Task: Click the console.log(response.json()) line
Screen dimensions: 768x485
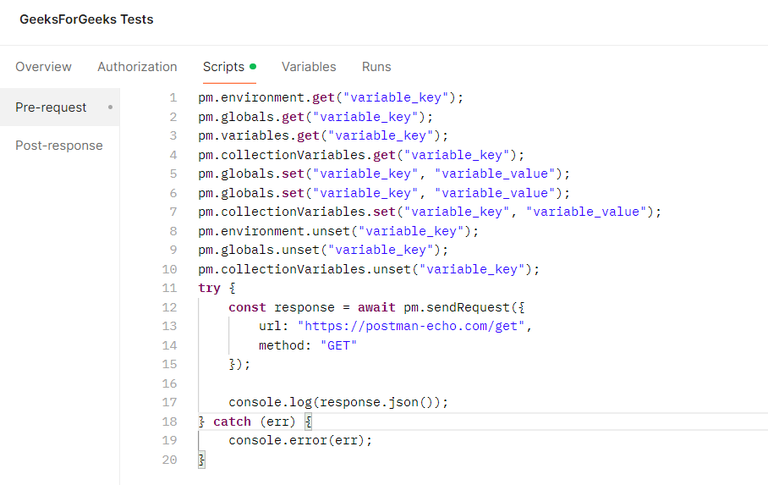Action: tap(338, 402)
